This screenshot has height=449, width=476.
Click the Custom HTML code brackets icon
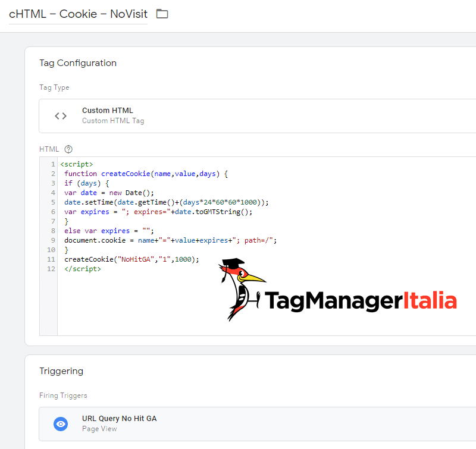pyautogui.click(x=61, y=115)
